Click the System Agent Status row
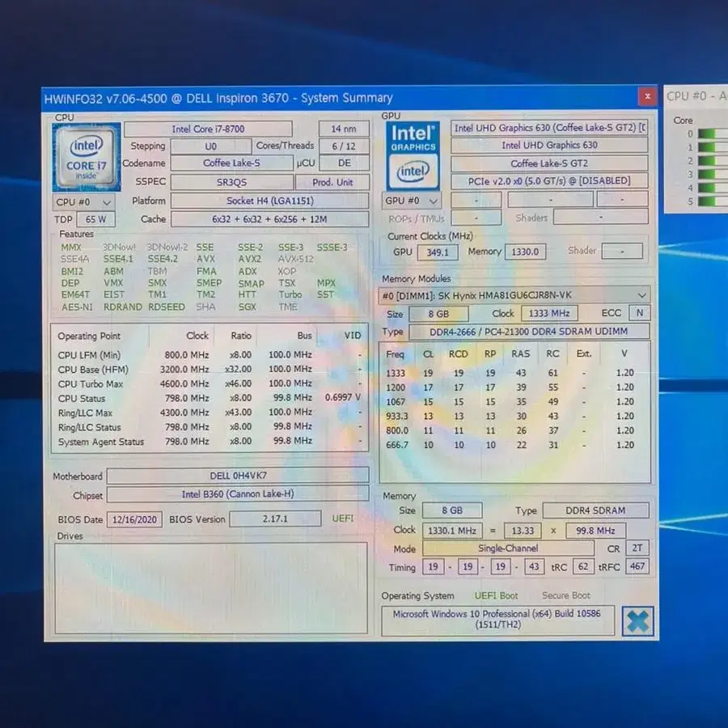728x728 pixels. tap(209, 441)
